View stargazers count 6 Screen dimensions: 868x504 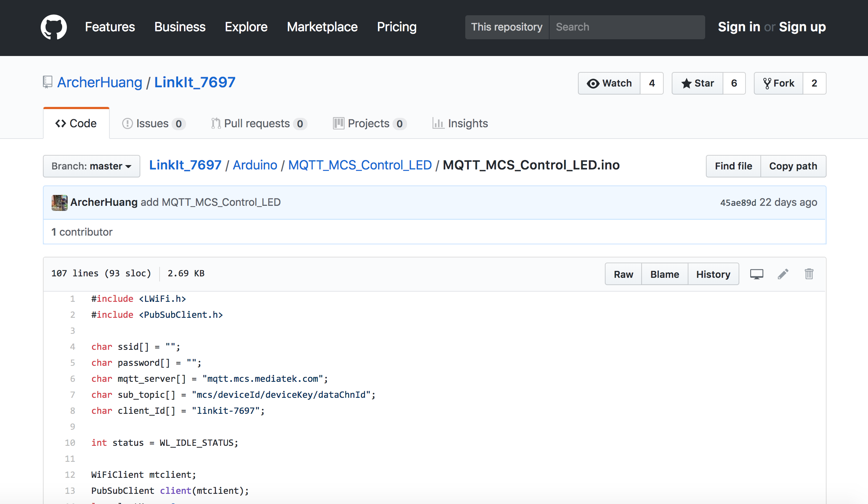click(x=734, y=83)
